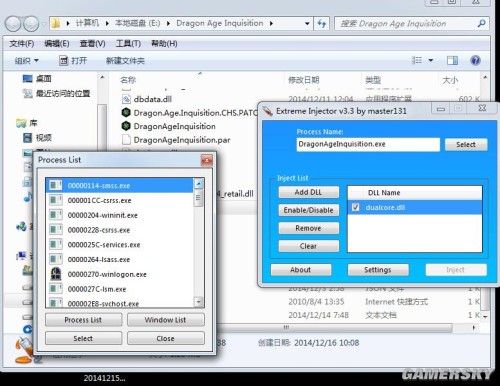Expand the 计算机 breadcrumb arrow

pos(107,23)
